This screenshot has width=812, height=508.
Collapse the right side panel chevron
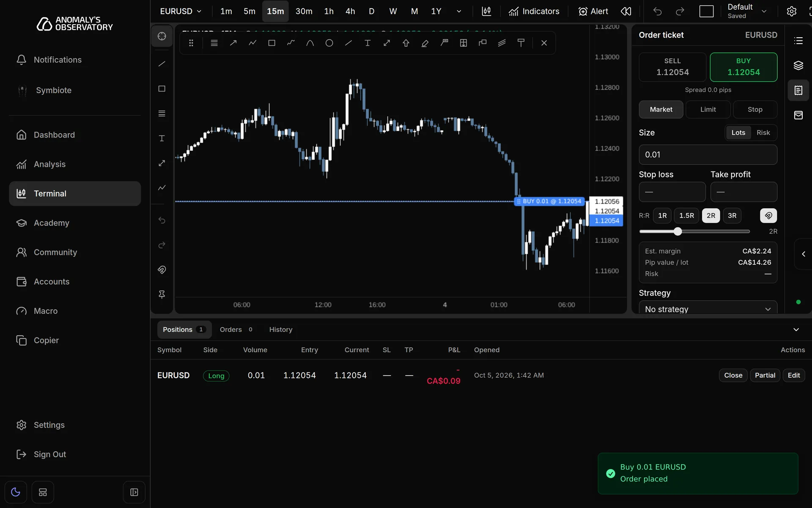(804, 254)
